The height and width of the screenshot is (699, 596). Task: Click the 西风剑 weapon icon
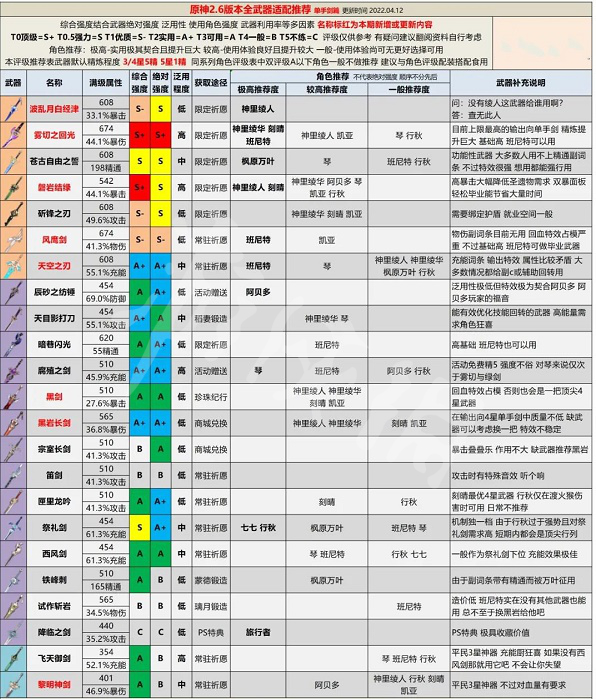13,554
